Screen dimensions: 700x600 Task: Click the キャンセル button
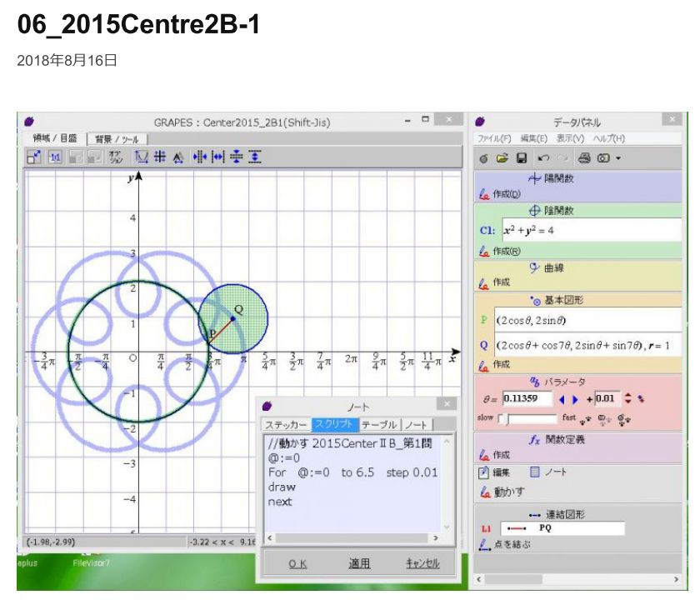pyautogui.click(x=422, y=564)
